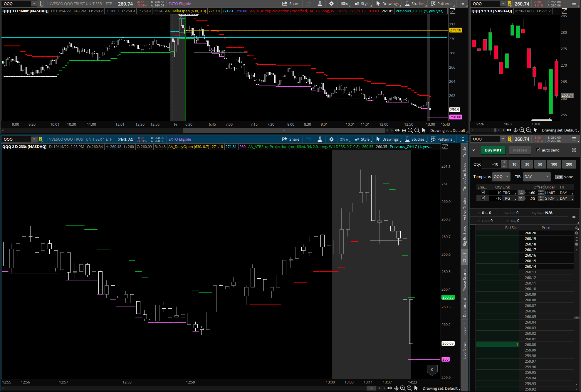Open Style menu in the bottom chart toolbar

(362, 139)
